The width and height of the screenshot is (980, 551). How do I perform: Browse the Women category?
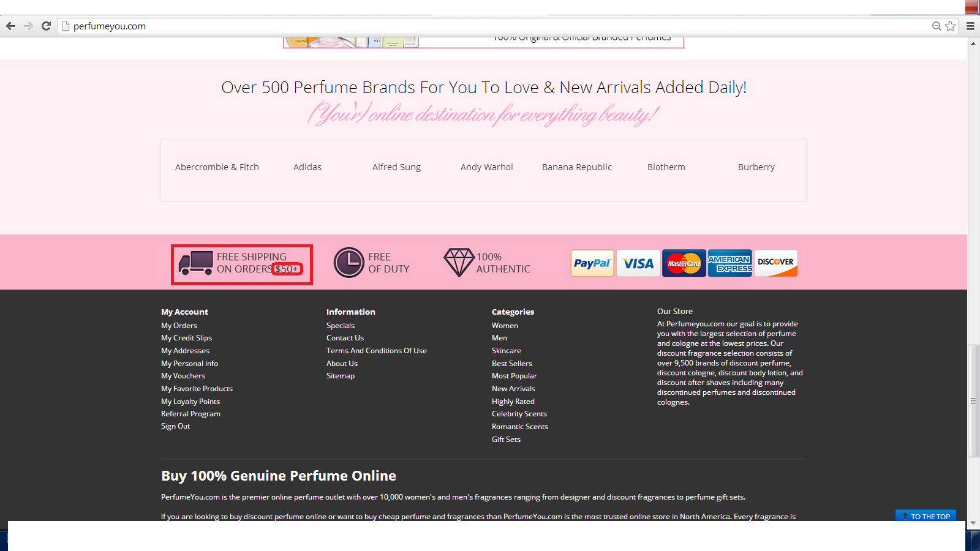point(505,326)
